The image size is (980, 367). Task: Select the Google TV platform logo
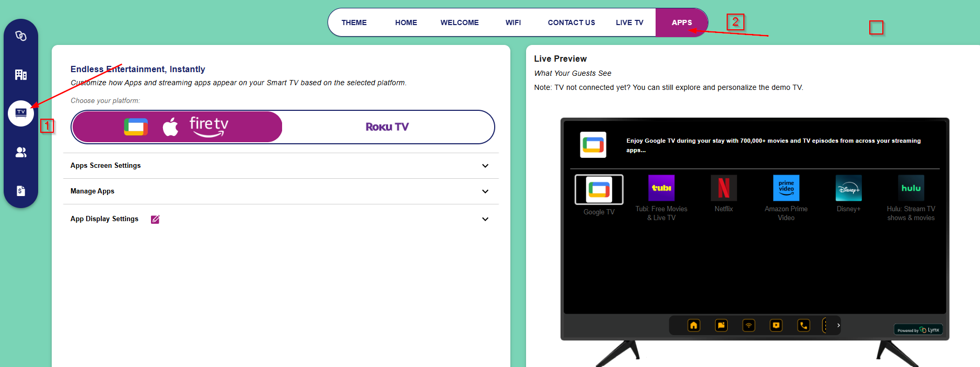(136, 127)
